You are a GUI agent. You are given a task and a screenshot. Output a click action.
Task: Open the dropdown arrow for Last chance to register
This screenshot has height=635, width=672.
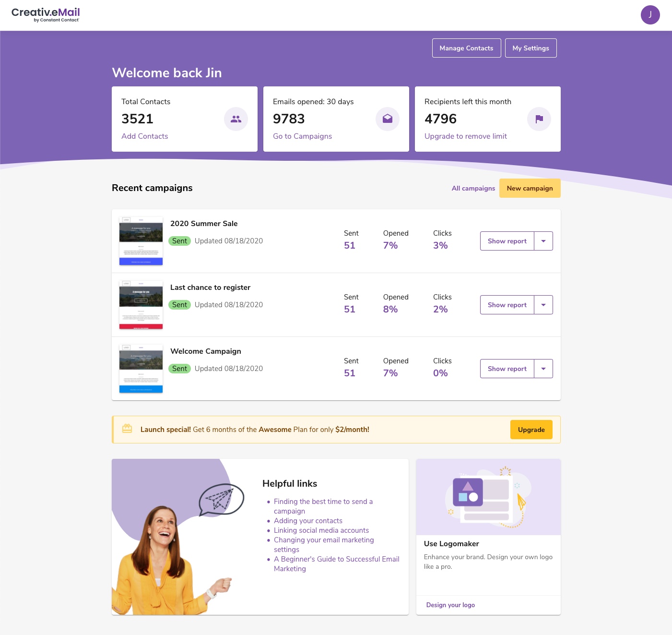coord(543,304)
